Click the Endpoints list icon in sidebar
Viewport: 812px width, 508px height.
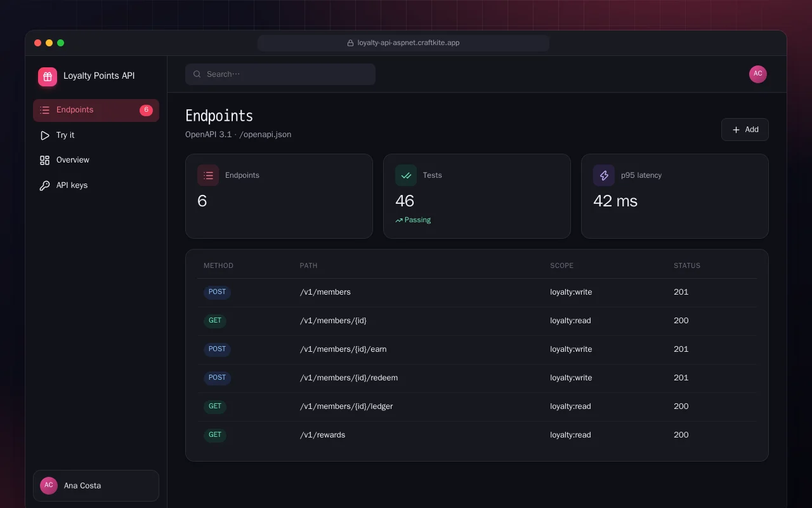tap(44, 110)
